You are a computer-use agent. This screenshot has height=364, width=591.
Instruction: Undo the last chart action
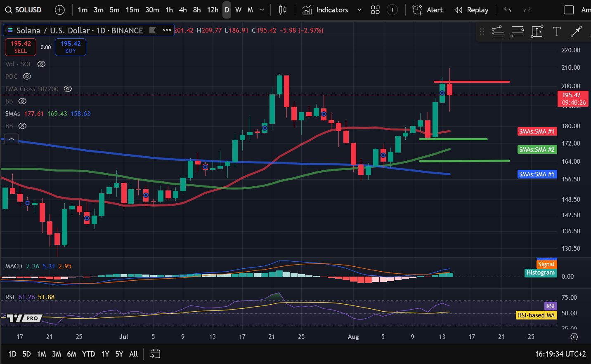click(x=508, y=10)
